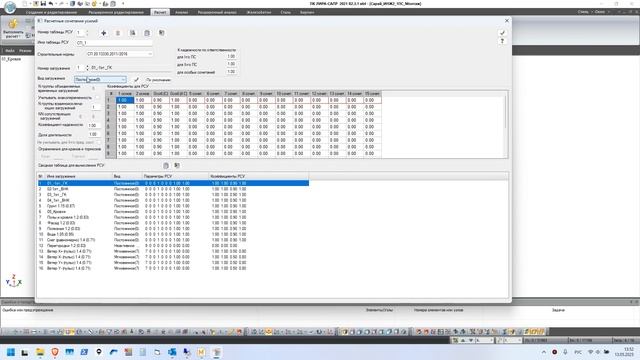Click reliability field для особых сочетаний
The height and width of the screenshot is (360, 640).
click(x=231, y=72)
